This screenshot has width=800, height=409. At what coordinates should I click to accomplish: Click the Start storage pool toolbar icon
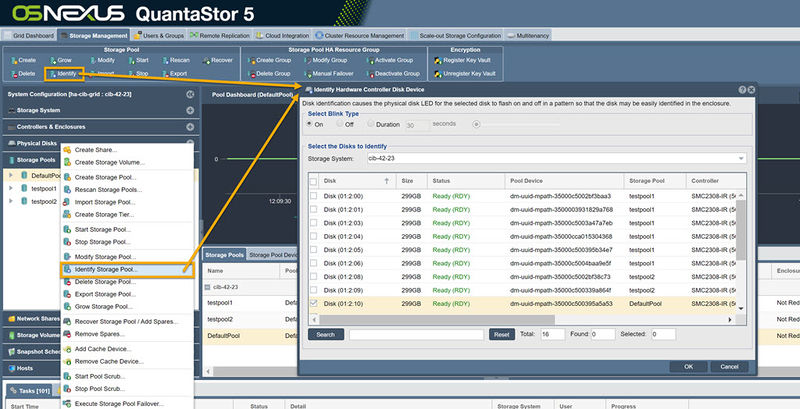tap(132, 60)
